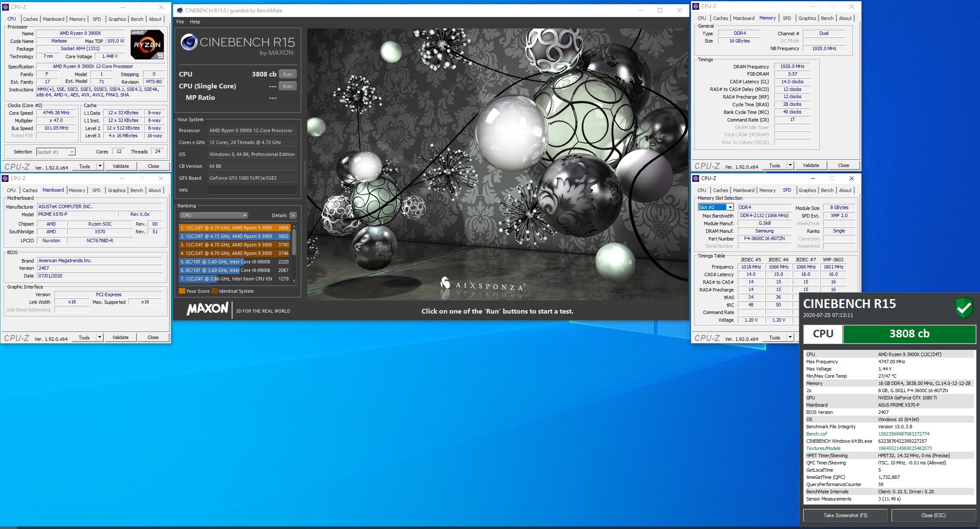The height and width of the screenshot is (529, 980).
Task: Select ranking entry 5 Intel Core i9-9900K 2220
Action: (235, 262)
